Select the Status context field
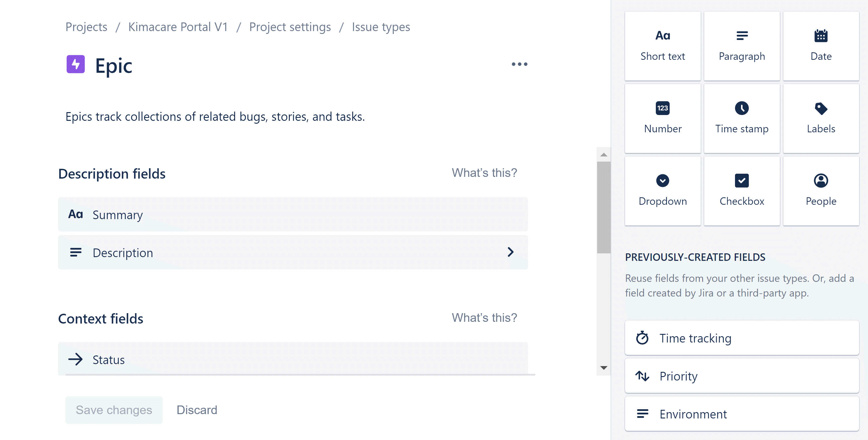This screenshot has width=868, height=440. [293, 359]
